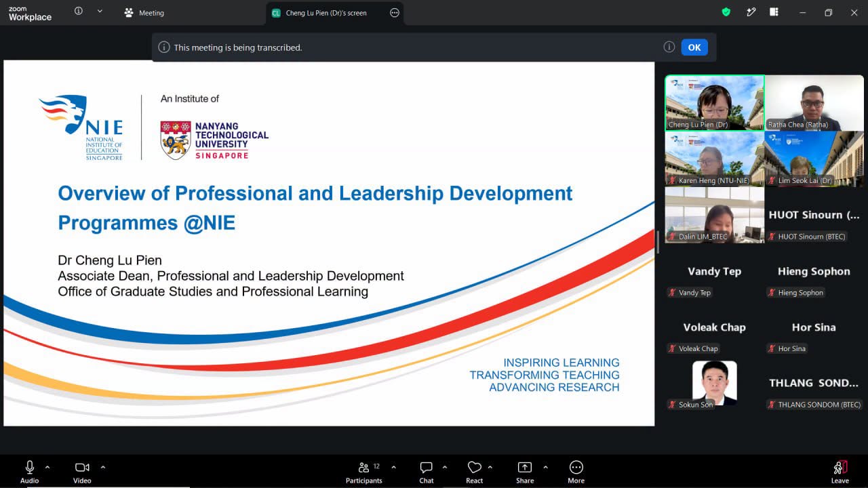This screenshot has width=868, height=488.
Task: Open the annotate pen icon in title bar
Action: 751,12
